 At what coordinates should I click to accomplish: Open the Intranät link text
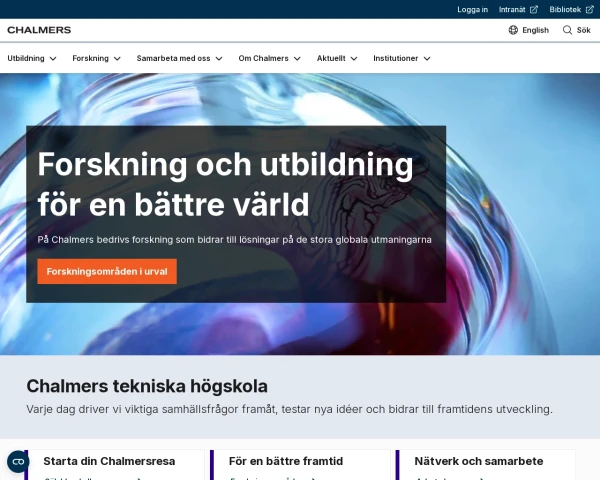(x=512, y=10)
